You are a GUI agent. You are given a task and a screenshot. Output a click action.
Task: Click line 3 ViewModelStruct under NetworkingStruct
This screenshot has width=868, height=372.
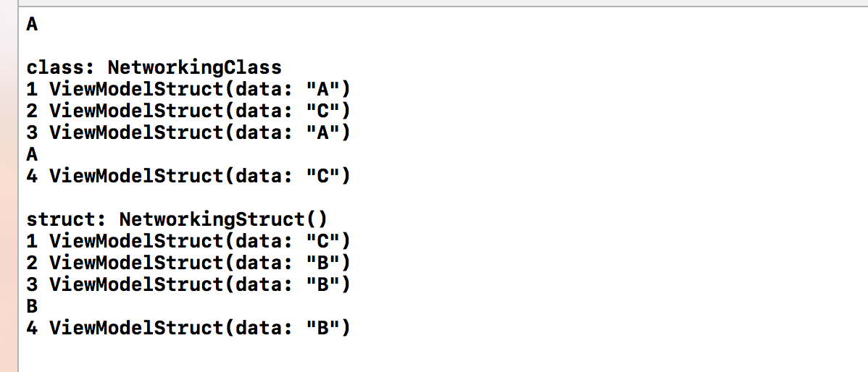click(188, 284)
